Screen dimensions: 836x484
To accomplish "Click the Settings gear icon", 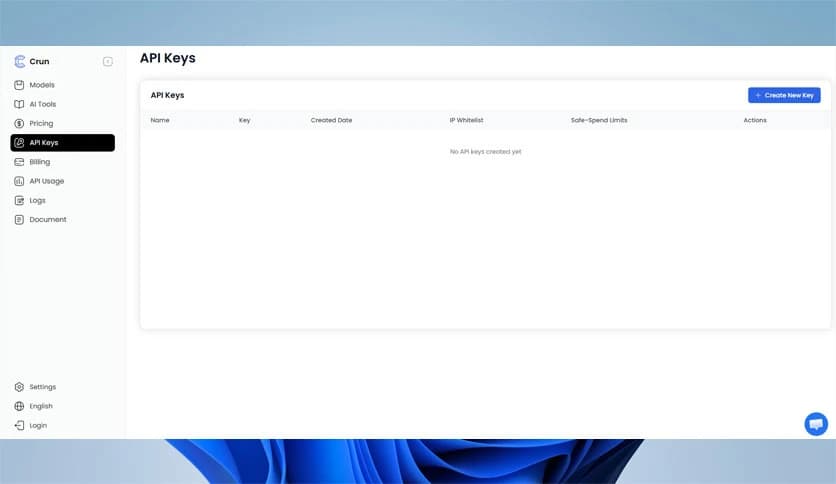I will [x=19, y=386].
